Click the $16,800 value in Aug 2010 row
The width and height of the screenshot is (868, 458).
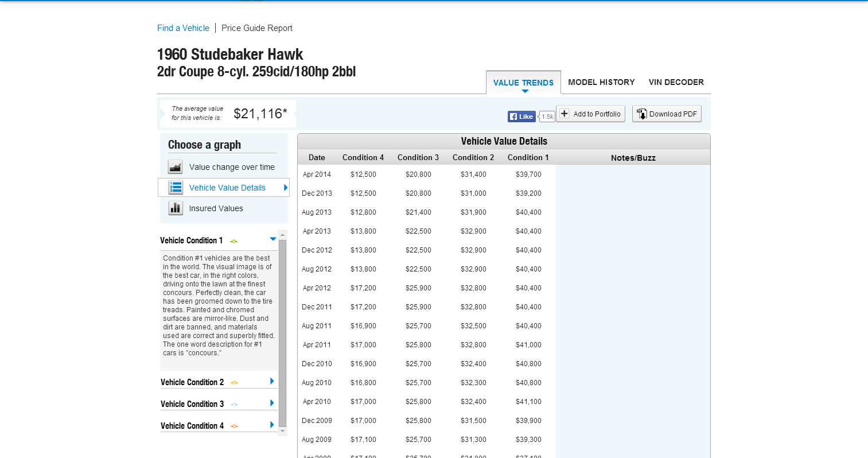coord(363,383)
